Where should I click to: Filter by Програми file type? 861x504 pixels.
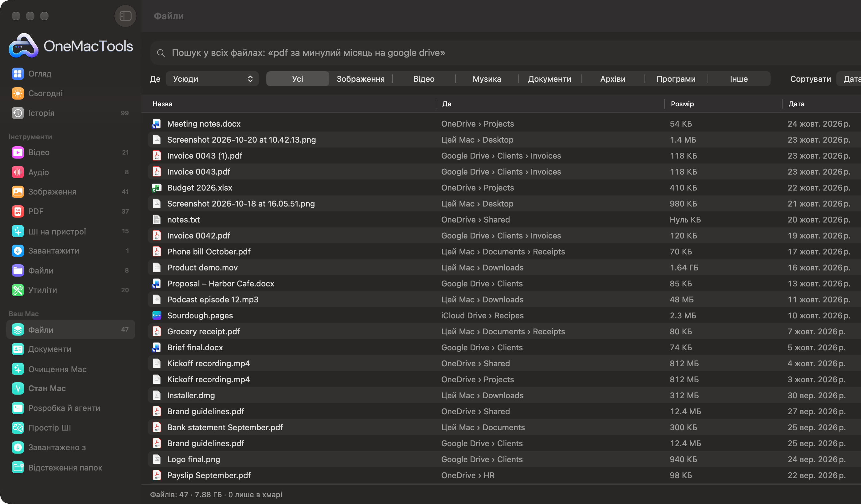click(x=676, y=79)
